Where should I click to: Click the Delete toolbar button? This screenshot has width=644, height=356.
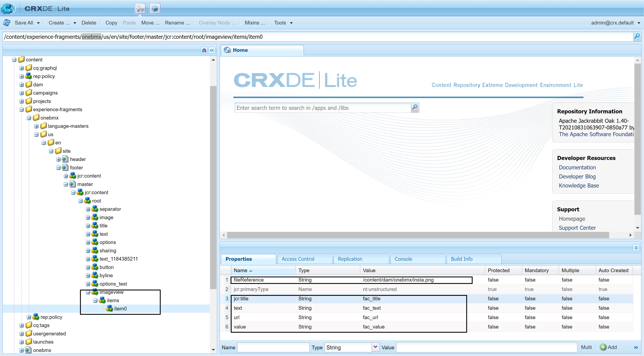coord(89,23)
